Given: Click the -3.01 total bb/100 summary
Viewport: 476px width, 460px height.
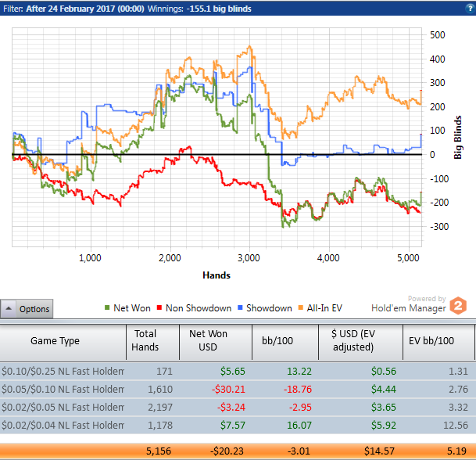Looking at the screenshot, I should coord(299,451).
